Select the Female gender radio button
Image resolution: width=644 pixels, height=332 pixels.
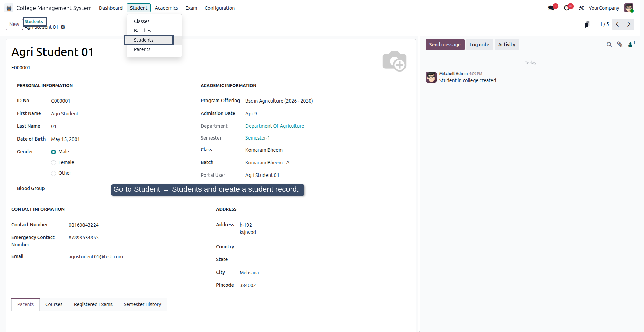pyautogui.click(x=53, y=163)
